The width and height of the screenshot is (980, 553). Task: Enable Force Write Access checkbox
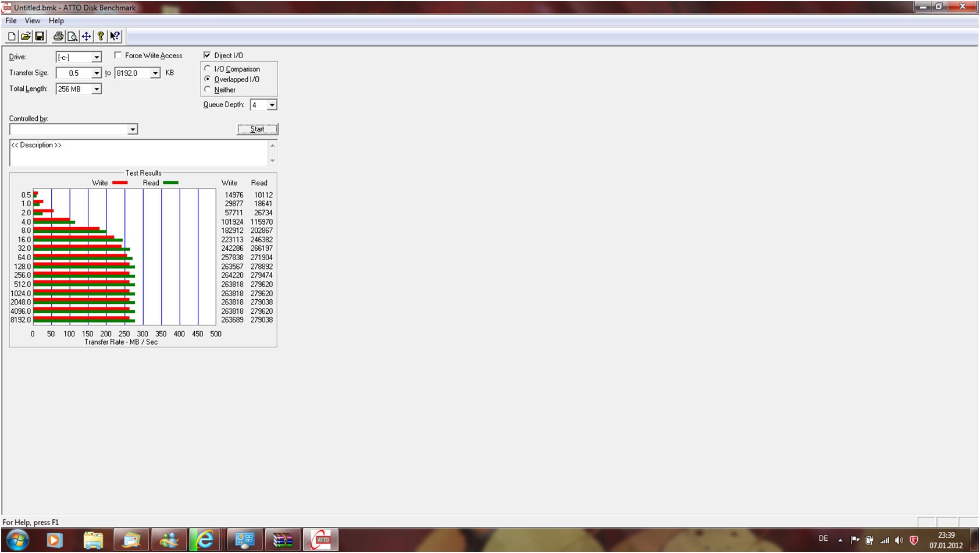[x=118, y=55]
